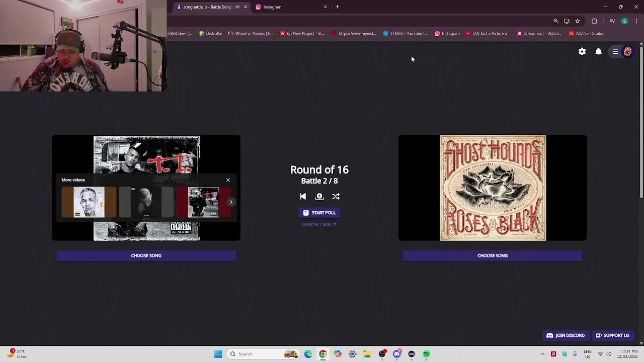Open the hamburger menu beside the avatar
The width and height of the screenshot is (644, 362).
[x=615, y=52]
